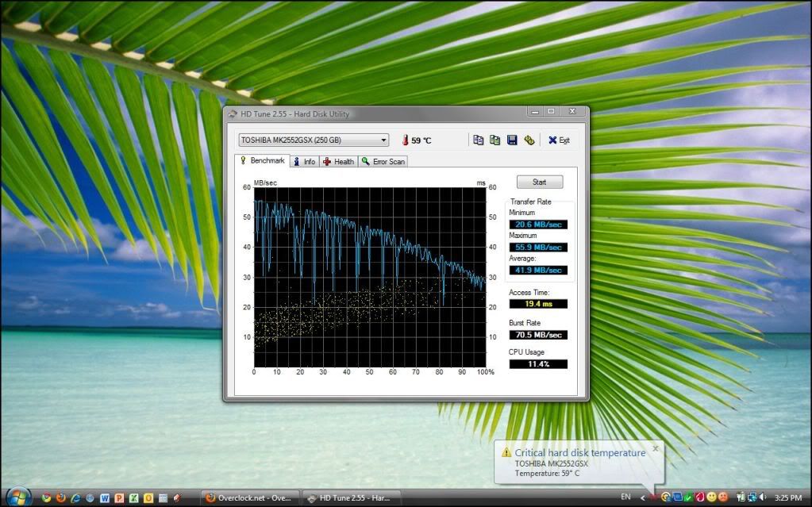
Task: Copy screenshot to clipboard in HD Tune
Action: [x=495, y=140]
